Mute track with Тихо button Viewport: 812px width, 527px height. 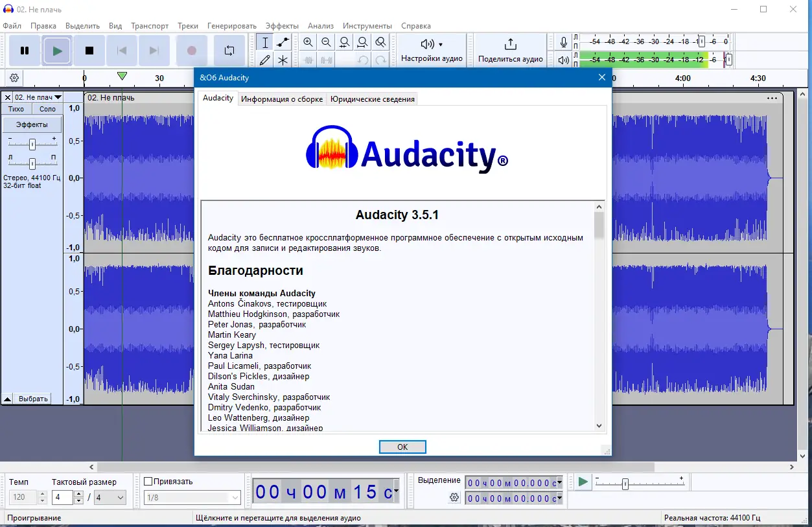[16, 109]
